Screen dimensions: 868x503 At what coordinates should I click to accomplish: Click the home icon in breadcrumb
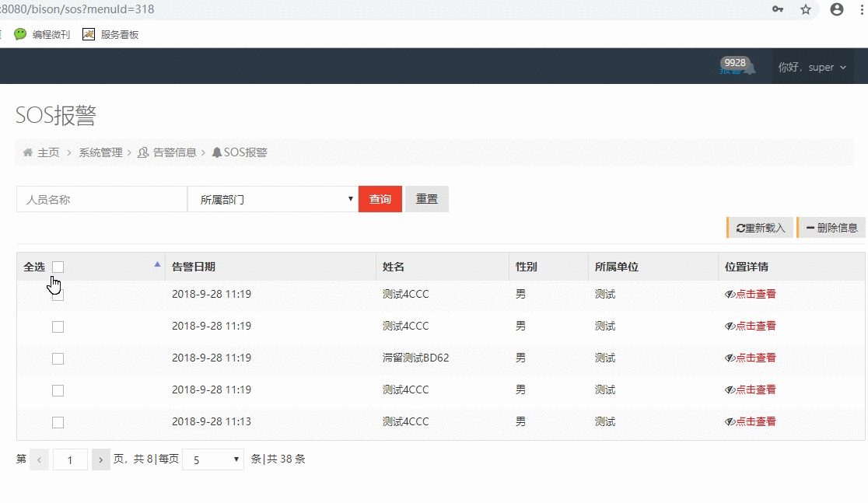tap(28, 152)
